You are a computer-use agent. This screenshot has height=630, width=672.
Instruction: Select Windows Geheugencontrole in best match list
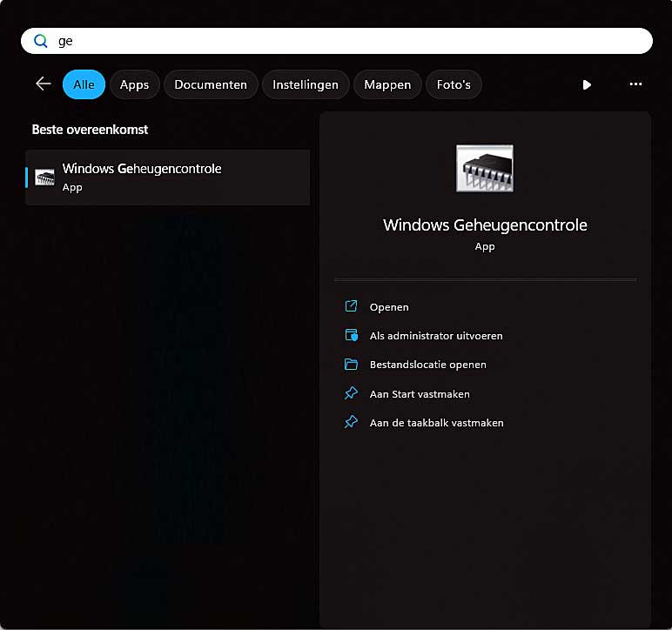pos(167,177)
